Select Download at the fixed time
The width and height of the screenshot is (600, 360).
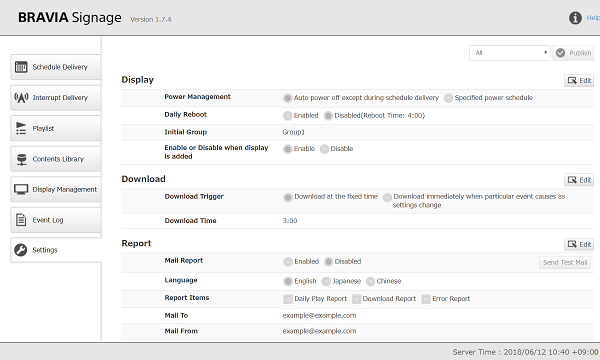click(x=288, y=197)
